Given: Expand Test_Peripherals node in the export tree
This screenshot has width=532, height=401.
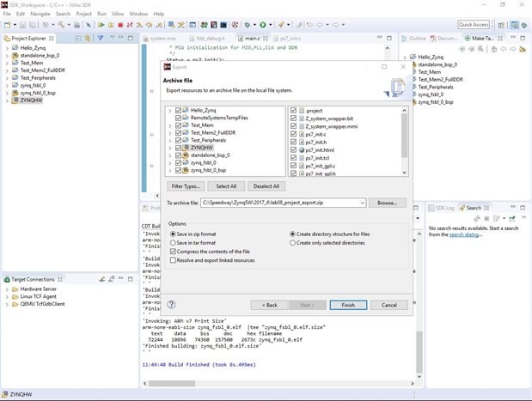Looking at the screenshot, I should (x=170, y=141).
